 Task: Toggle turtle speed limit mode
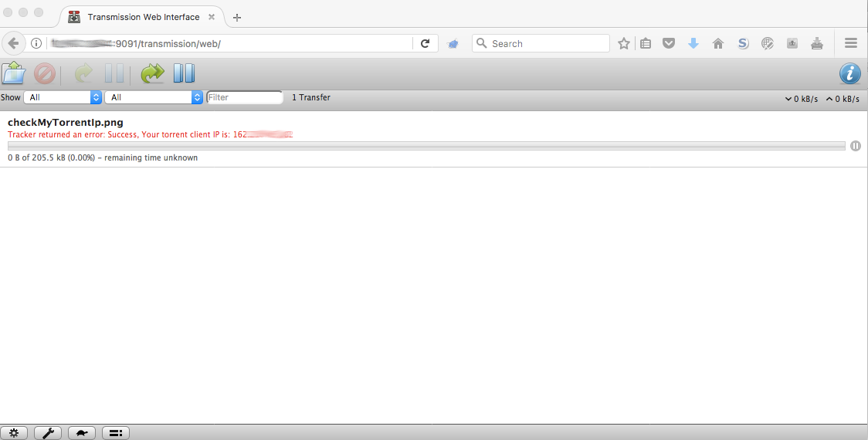click(x=82, y=433)
